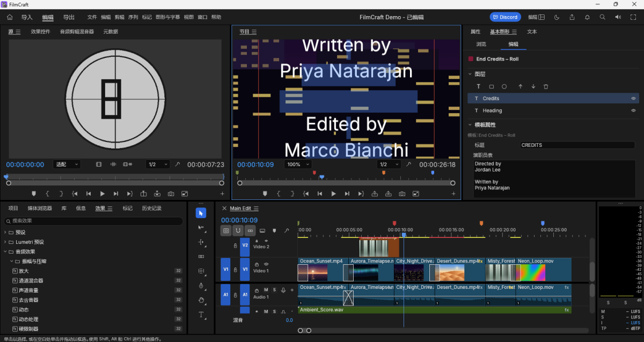The height and width of the screenshot is (342, 644).
Task: Collapse the 图层 section
Action: [470, 74]
